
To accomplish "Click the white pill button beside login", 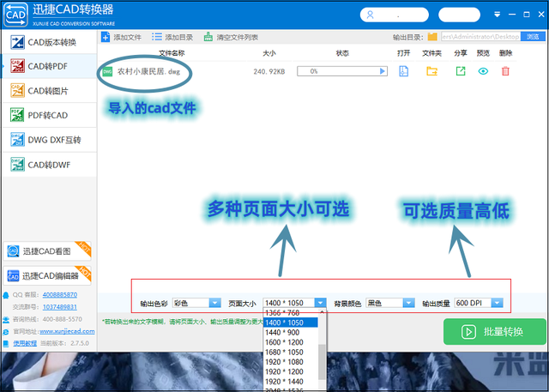I will [x=459, y=15].
